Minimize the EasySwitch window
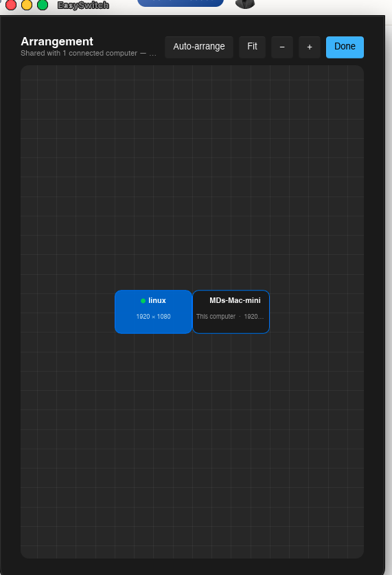The image size is (392, 575). click(x=27, y=5)
